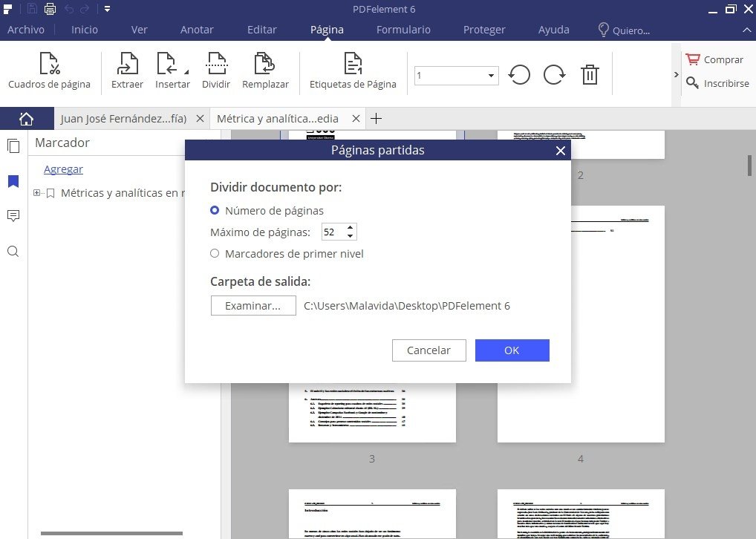
Task: Click the Cancelar button
Action: pyautogui.click(x=428, y=350)
